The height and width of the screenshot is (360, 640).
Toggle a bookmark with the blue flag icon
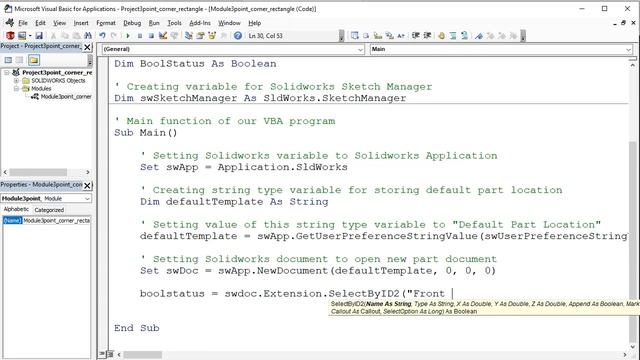478,36
